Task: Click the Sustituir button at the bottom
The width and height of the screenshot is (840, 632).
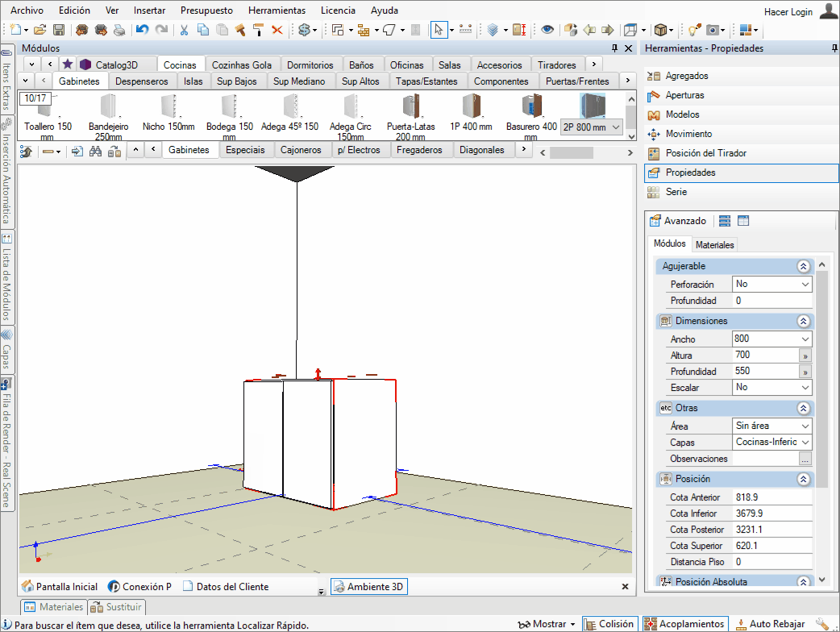Action: tap(117, 607)
